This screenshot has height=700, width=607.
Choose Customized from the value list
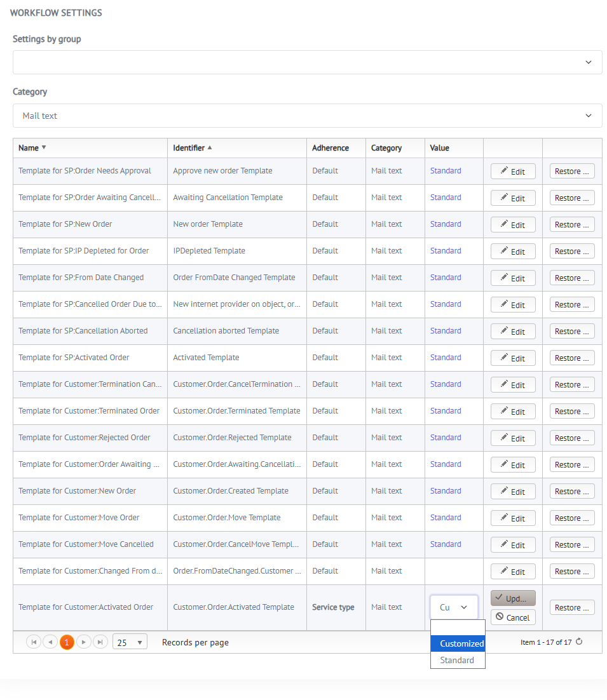(458, 643)
